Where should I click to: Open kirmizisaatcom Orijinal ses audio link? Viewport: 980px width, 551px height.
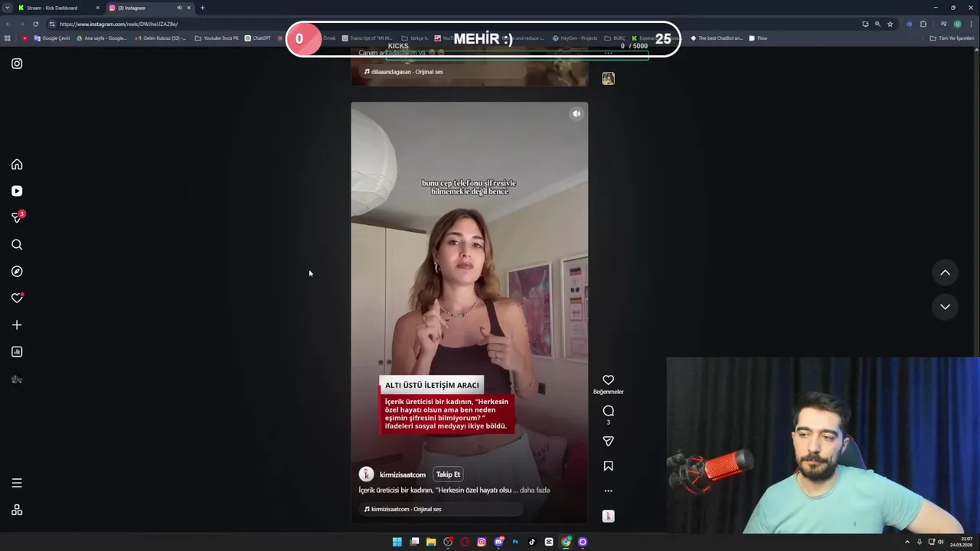click(x=403, y=509)
